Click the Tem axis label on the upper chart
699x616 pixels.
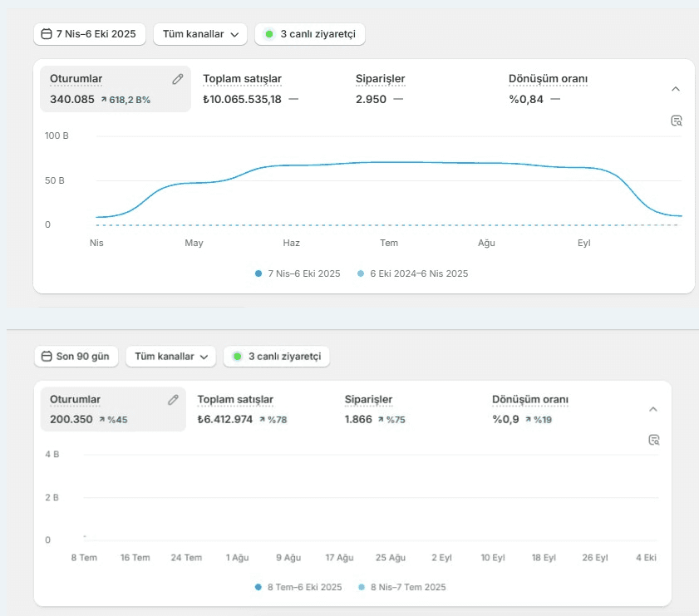pos(389,243)
